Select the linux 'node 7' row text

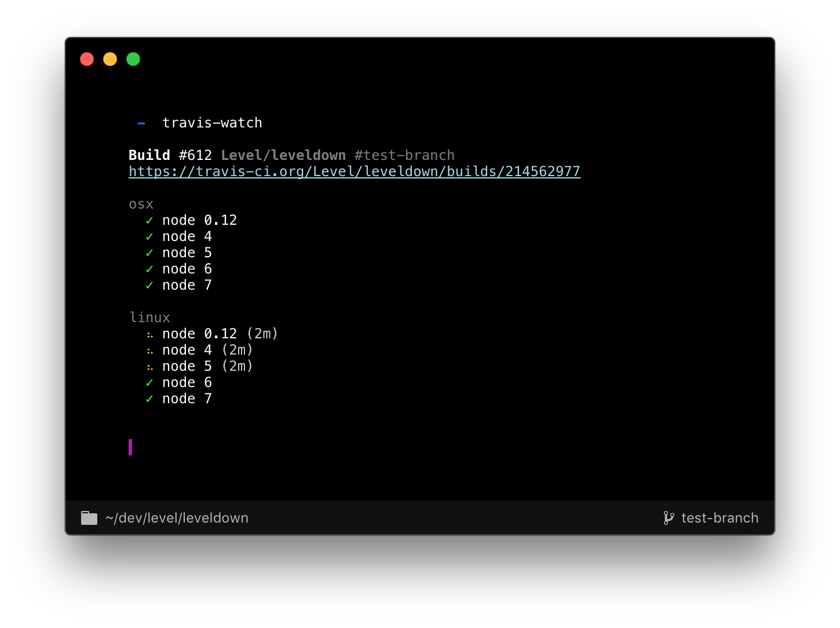[x=187, y=399]
